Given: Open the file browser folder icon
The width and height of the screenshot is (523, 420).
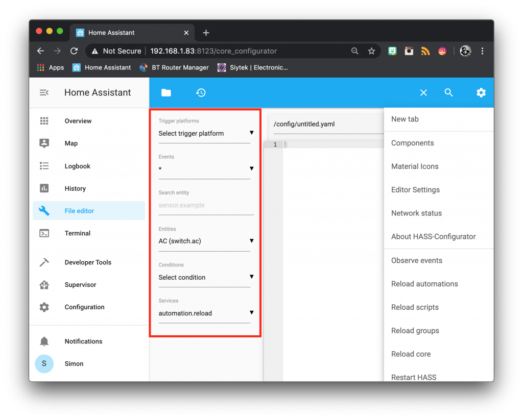Looking at the screenshot, I should 166,93.
